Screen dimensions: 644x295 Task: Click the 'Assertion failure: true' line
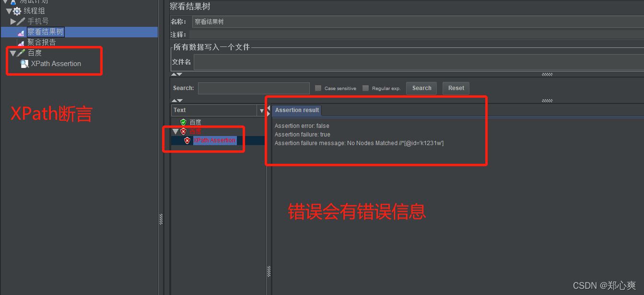click(x=303, y=135)
